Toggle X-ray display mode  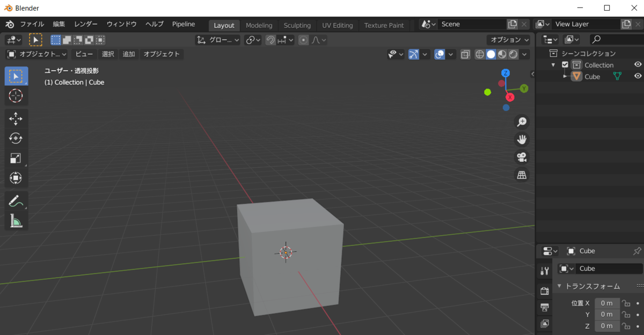(465, 54)
